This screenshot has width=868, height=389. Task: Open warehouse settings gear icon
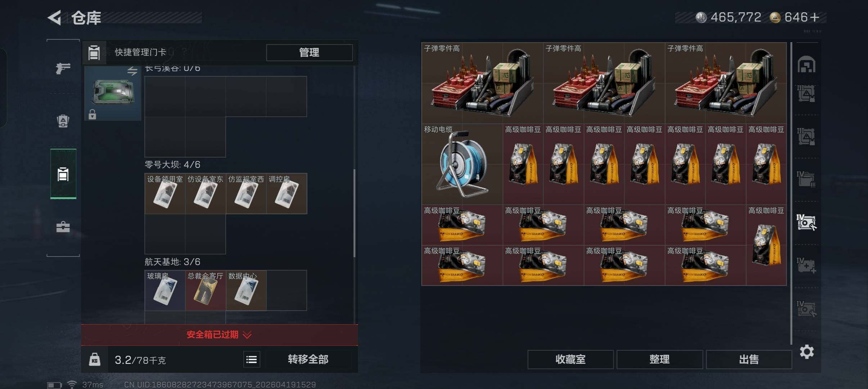(806, 352)
